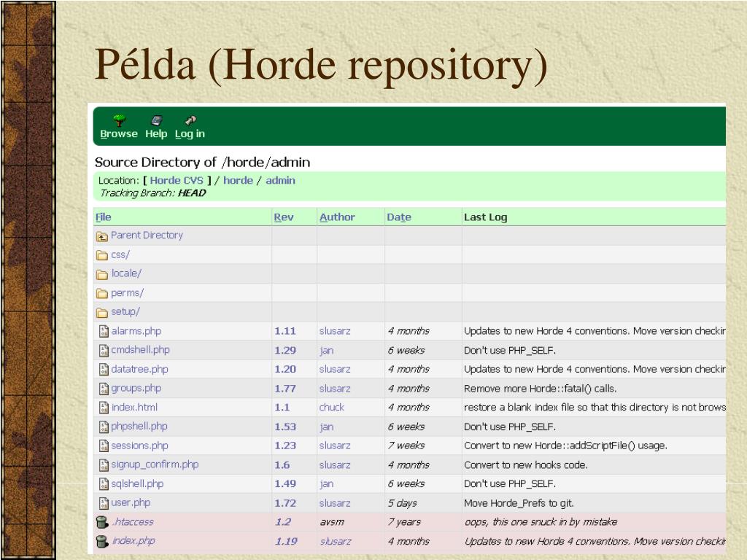Open the index.html file link
This screenshot has height=560, width=747.
pos(134,407)
